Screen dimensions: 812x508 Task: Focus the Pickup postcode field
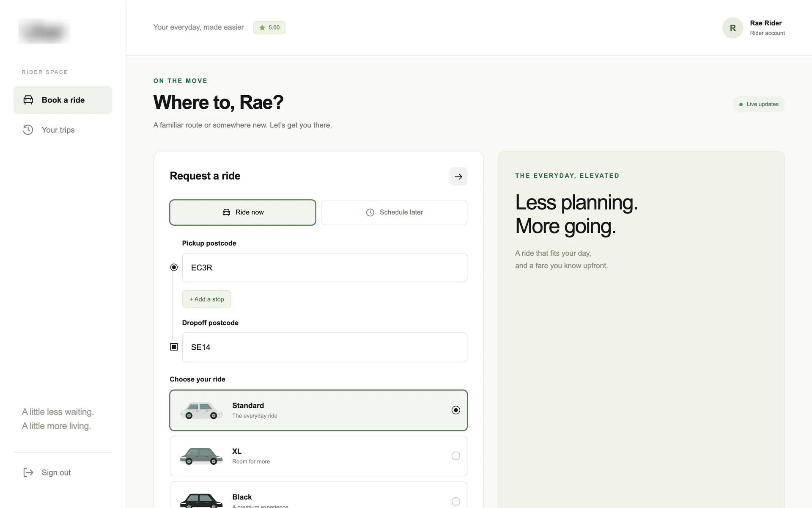324,268
